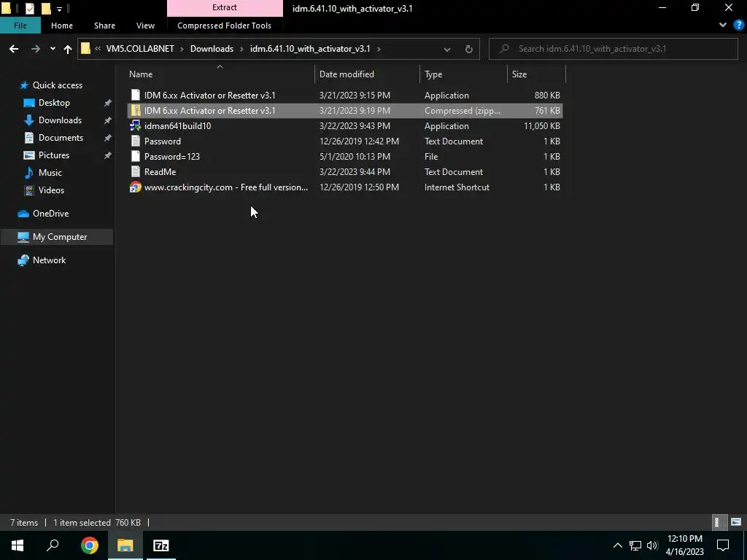This screenshot has width=747, height=560.
Task: Open Explorer help question mark
Action: 739,25
